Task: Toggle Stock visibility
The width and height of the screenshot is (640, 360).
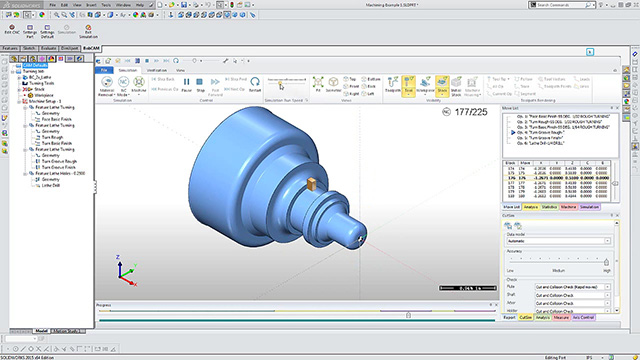Action: tap(442, 86)
